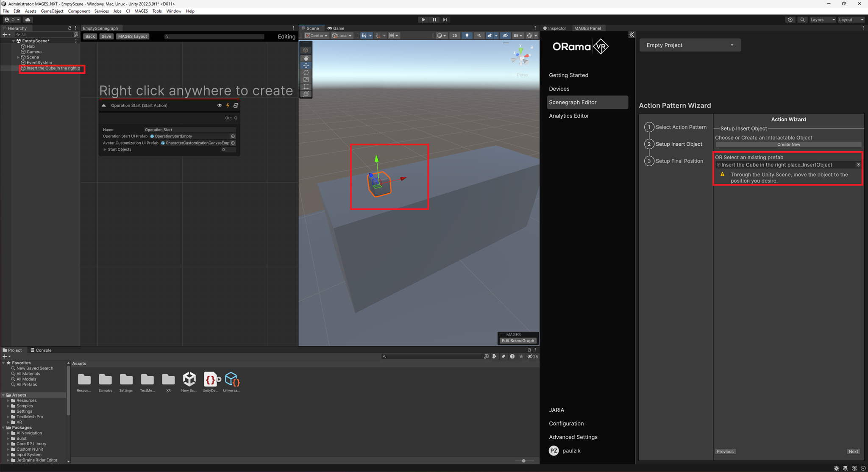Click the Project folder tree scrollbar
This screenshot has height=472, width=868.
pyautogui.click(x=68, y=390)
